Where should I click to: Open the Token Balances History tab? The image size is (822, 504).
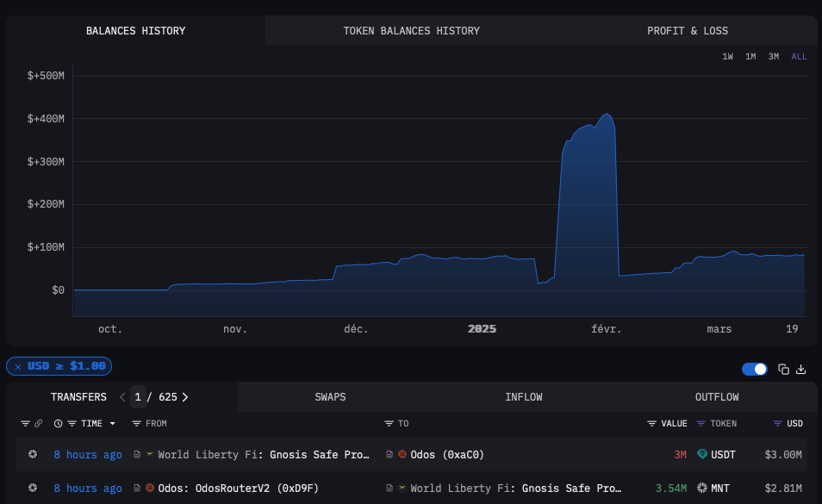click(412, 31)
